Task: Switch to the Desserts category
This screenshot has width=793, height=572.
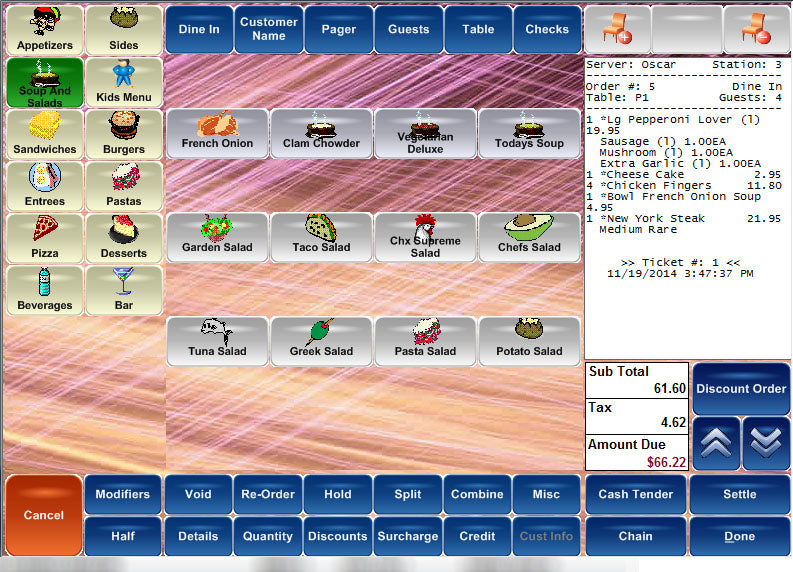Action: (x=124, y=238)
